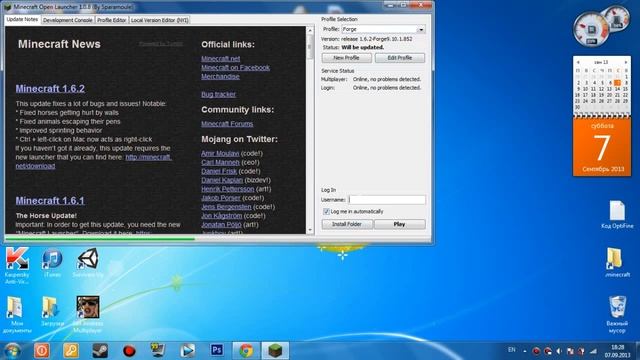The height and width of the screenshot is (360, 640).
Task: Open the Merchandise link
Action: click(x=220, y=77)
